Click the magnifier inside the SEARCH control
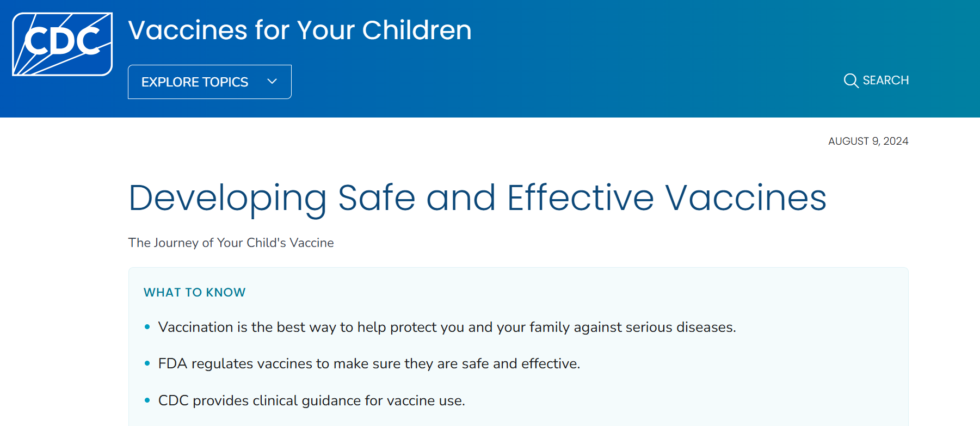 tap(852, 81)
